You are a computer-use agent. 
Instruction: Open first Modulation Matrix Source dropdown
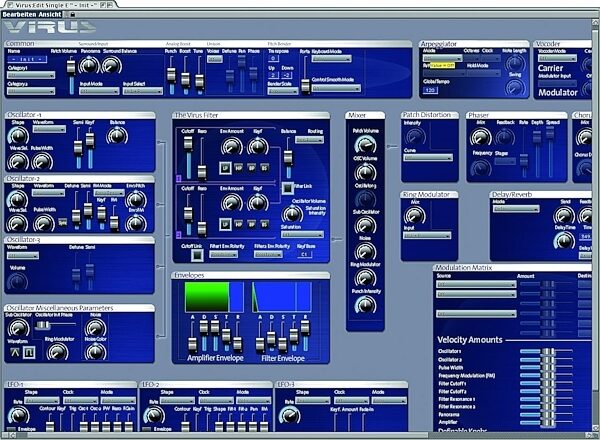click(x=476, y=284)
